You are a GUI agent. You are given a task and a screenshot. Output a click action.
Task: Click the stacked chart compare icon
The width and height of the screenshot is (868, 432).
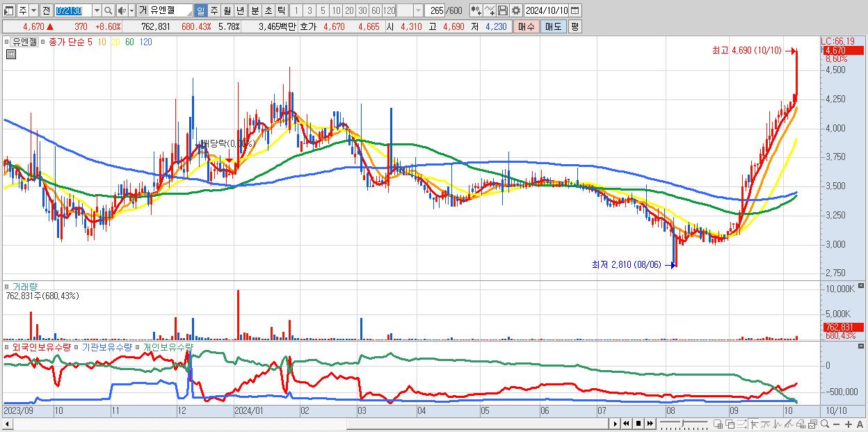(813, 424)
